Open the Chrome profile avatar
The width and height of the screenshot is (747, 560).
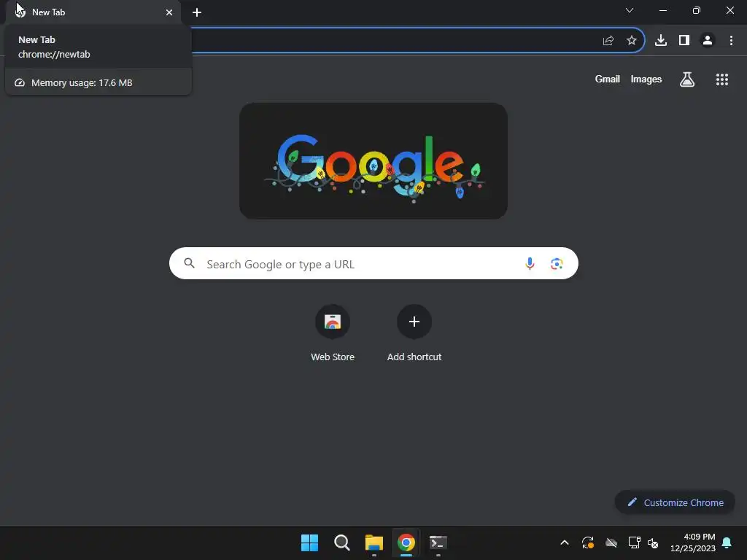click(708, 41)
